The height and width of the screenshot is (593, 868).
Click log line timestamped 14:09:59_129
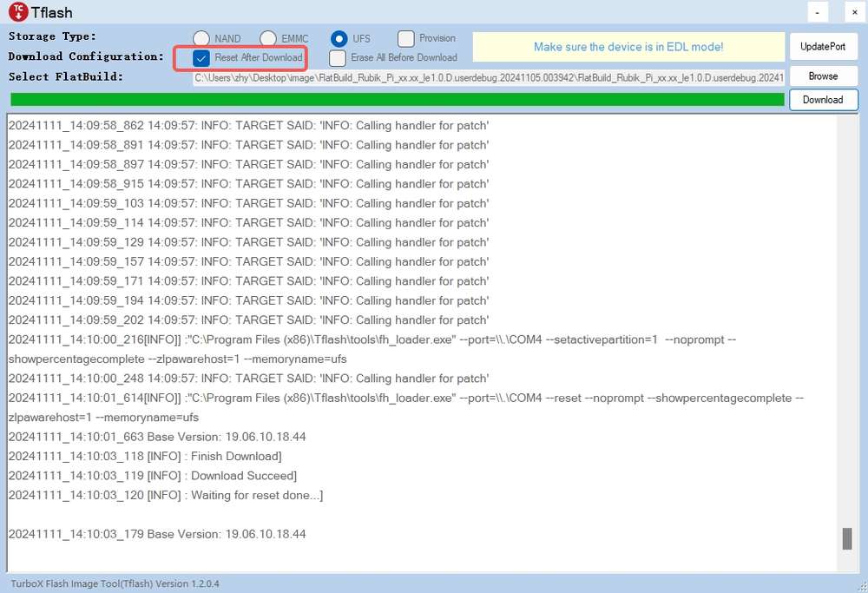[x=248, y=242]
